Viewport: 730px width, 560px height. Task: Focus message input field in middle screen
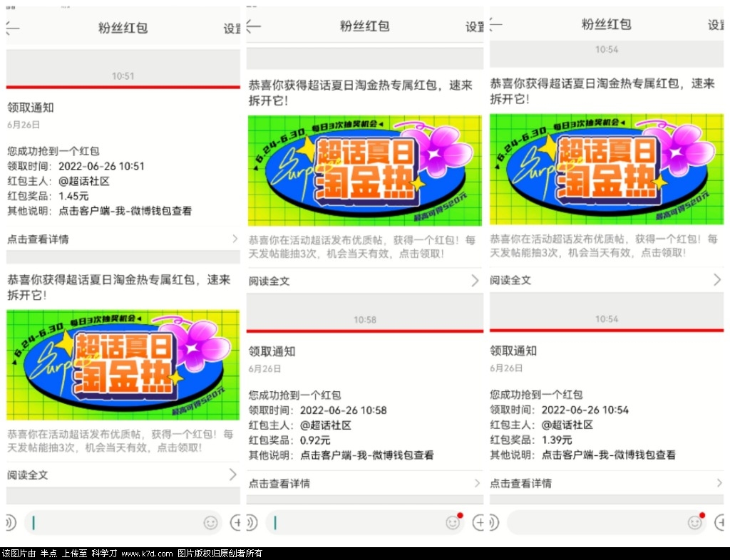coord(366,523)
